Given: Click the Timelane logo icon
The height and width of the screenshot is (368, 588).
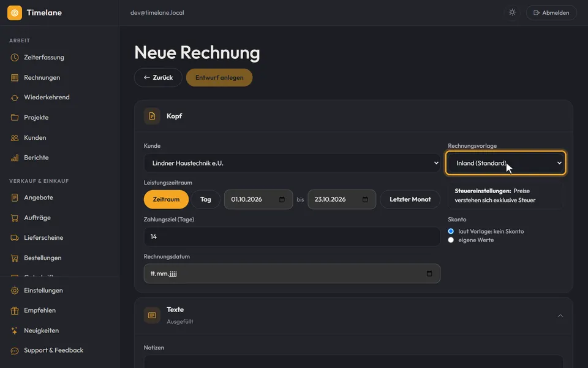Looking at the screenshot, I should 15,13.
